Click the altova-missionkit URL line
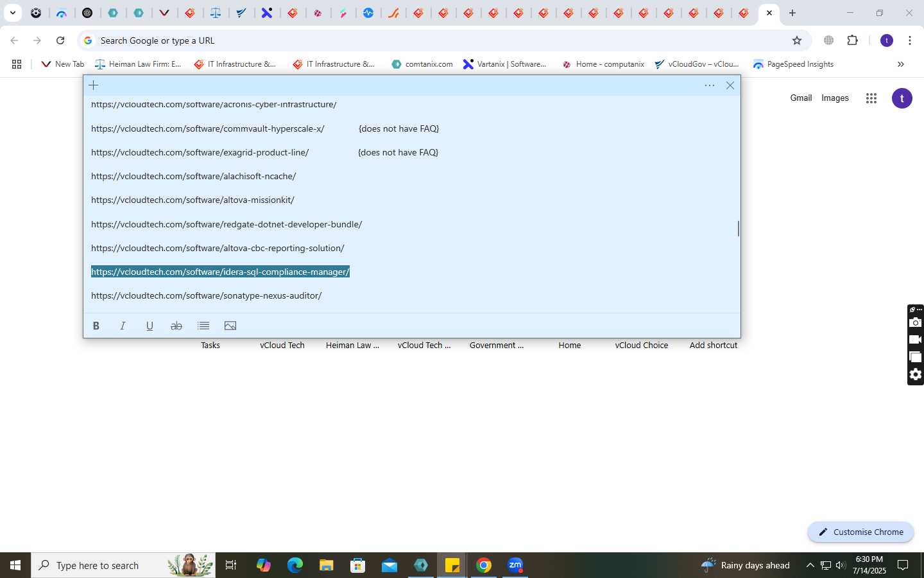 click(193, 200)
